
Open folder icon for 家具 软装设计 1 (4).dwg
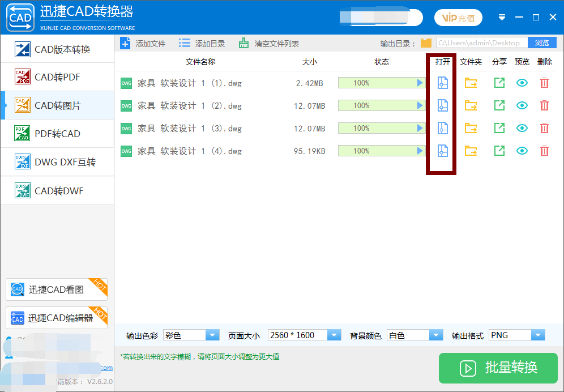(x=471, y=151)
